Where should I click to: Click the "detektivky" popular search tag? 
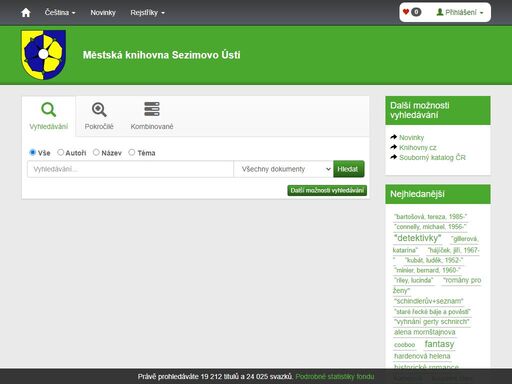[x=417, y=238]
